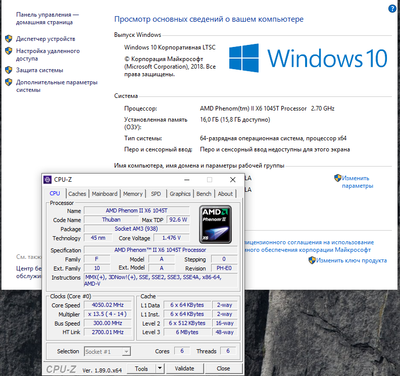This screenshot has height=376, width=400.
Task: Open the Graphics tab
Action: point(180,194)
